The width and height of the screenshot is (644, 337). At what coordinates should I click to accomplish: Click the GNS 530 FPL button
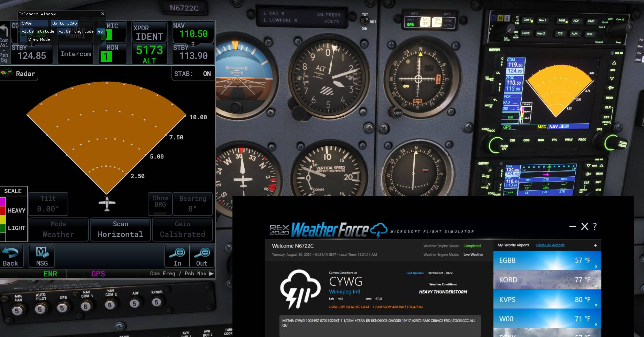554,140
